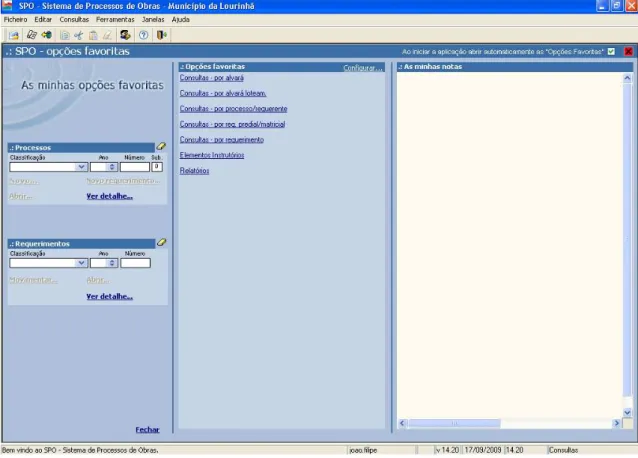The height and width of the screenshot is (458, 638).
Task: Click disabled Novo requerimento link
Action: [x=123, y=181]
